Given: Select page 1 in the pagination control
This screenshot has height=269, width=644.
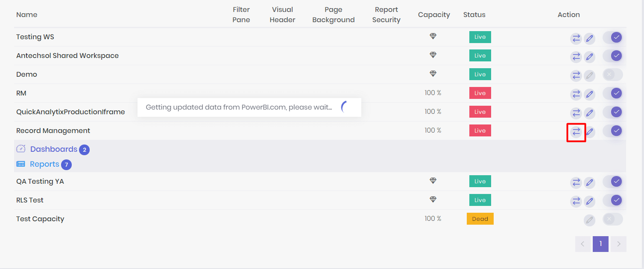Looking at the screenshot, I should coord(600,244).
